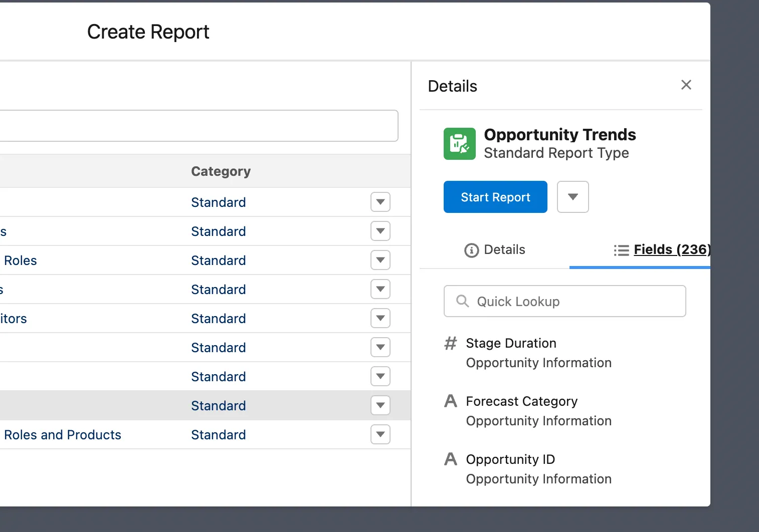This screenshot has width=759, height=532.
Task: Click number icon beside Stage Duration
Action: [451, 343]
